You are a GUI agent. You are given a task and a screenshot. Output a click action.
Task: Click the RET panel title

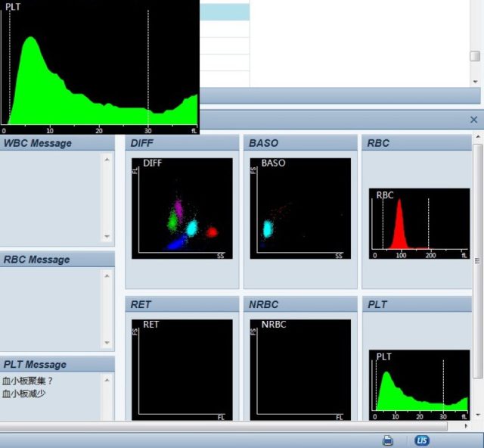[x=141, y=304]
